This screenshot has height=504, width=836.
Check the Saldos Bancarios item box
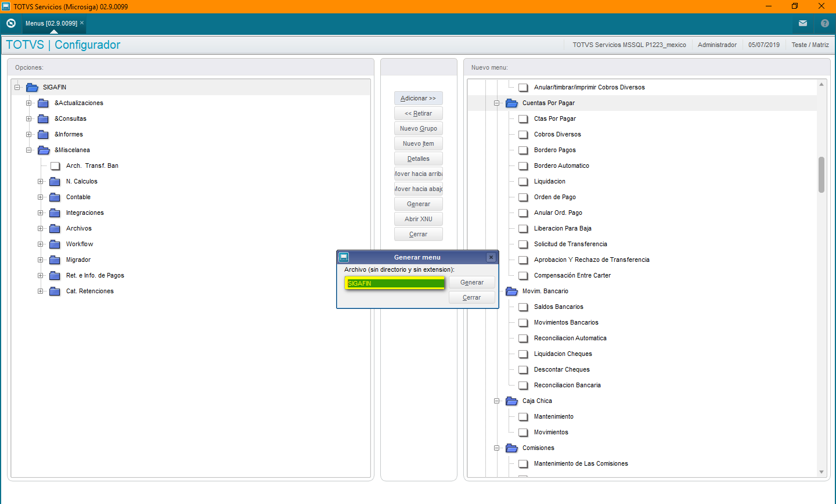coord(523,307)
